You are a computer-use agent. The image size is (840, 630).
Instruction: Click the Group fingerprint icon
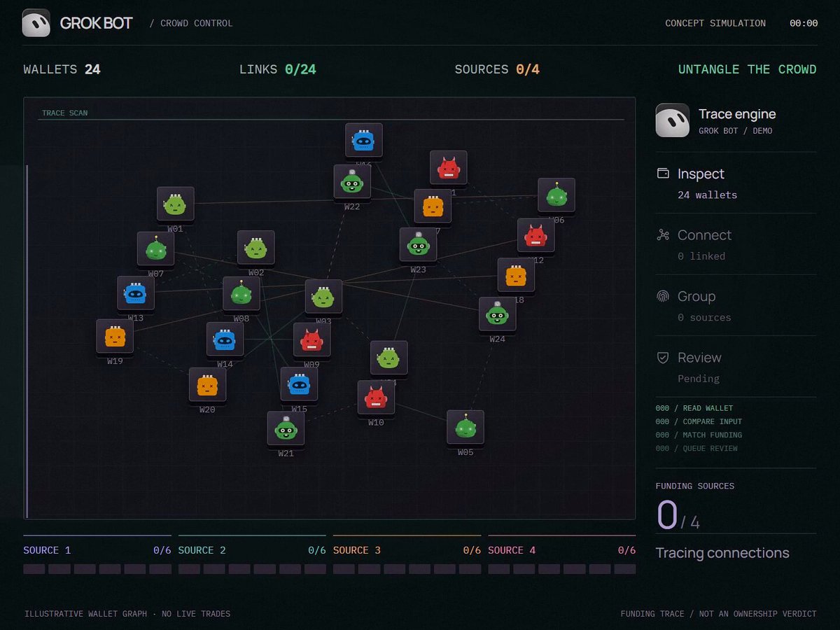[x=663, y=296]
